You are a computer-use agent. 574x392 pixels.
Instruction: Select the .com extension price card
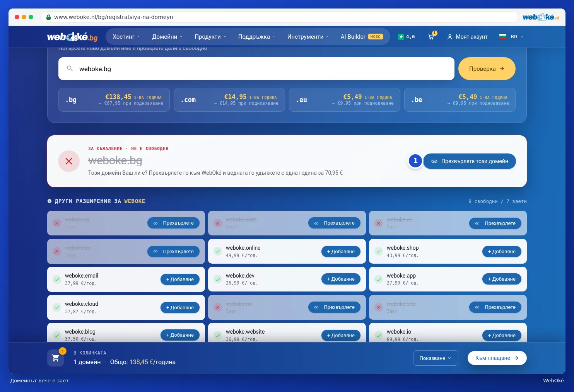point(229,100)
